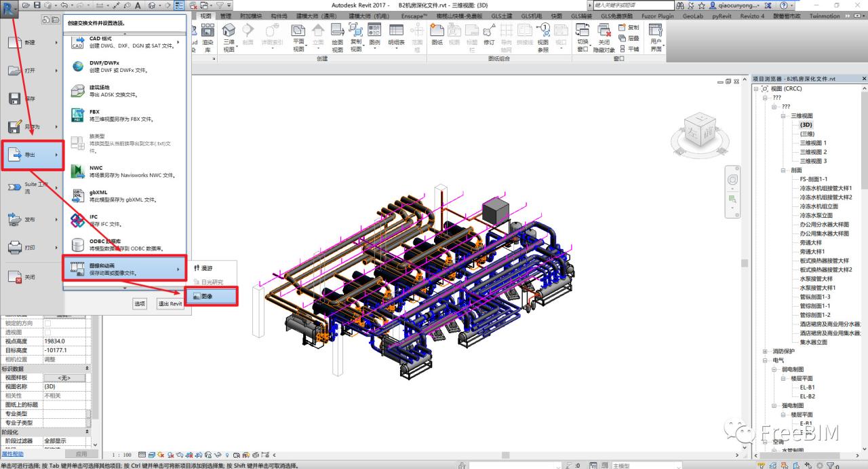
Task: Toggle the 透视图 checkbox
Action: [47, 332]
